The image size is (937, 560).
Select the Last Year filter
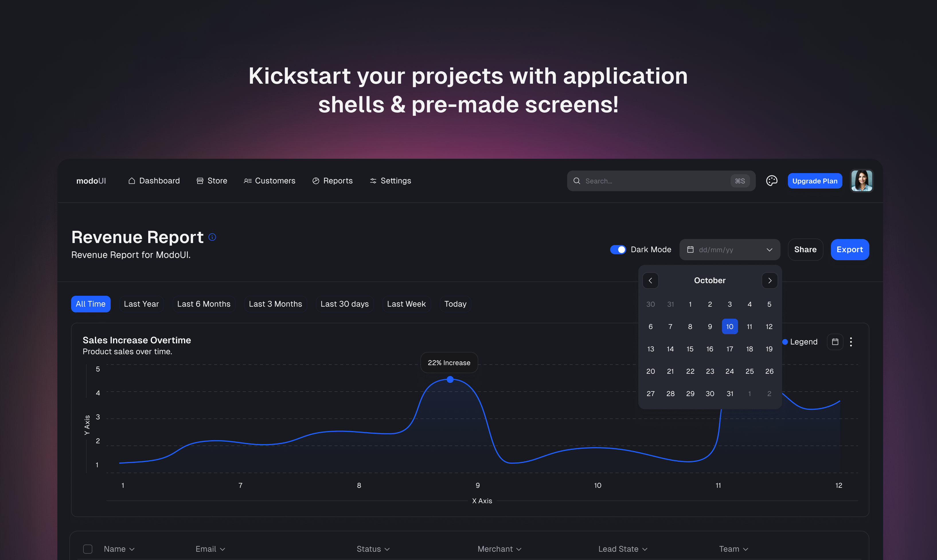coord(141,304)
